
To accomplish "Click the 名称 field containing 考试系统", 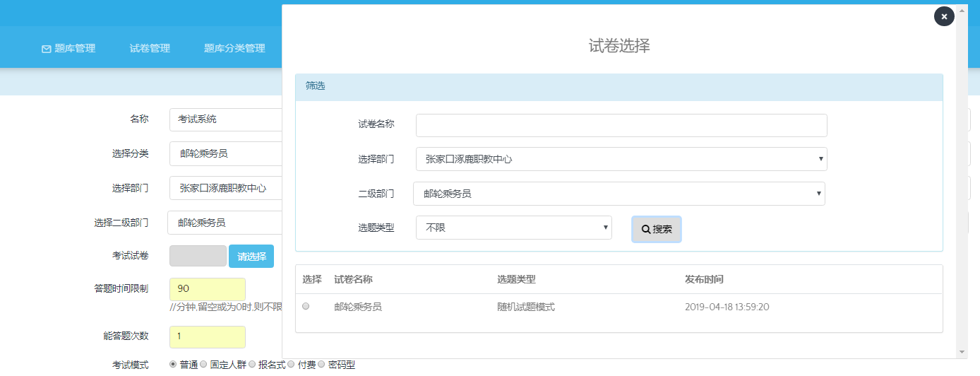I will 226,119.
